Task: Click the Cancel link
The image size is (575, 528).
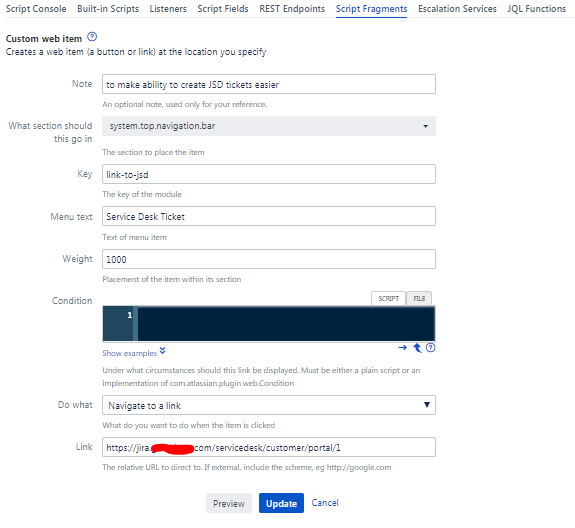Action: [x=325, y=503]
